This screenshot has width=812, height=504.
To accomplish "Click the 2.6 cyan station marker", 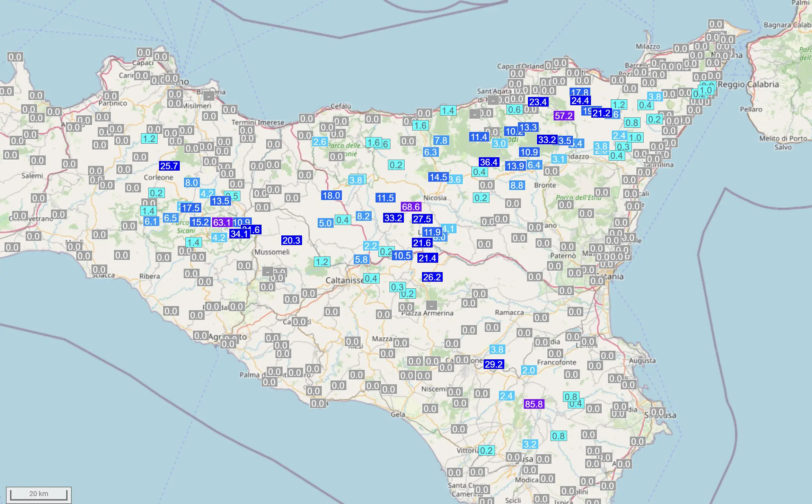I will [320, 142].
